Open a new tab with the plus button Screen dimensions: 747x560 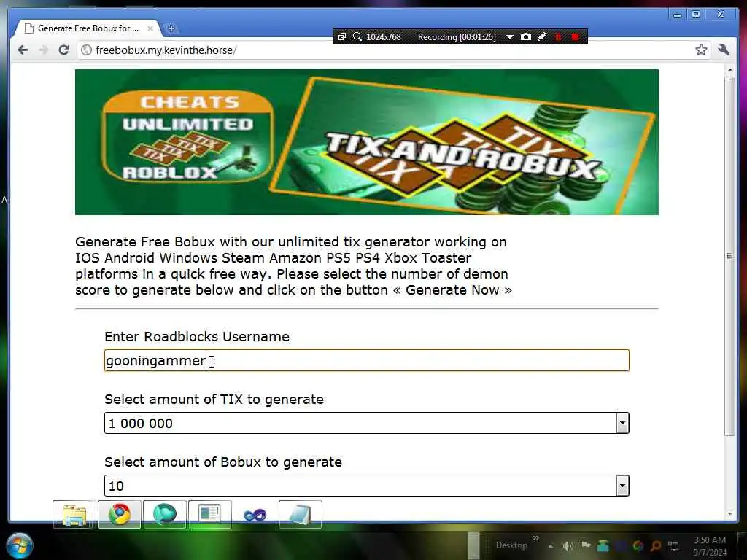171,28
